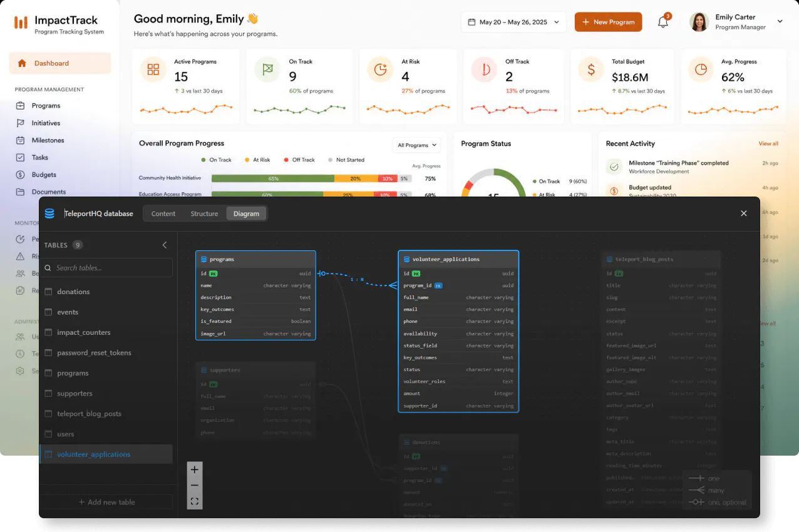Open the All Programs dropdown
Viewport: 799px width, 532px height.
416,145
